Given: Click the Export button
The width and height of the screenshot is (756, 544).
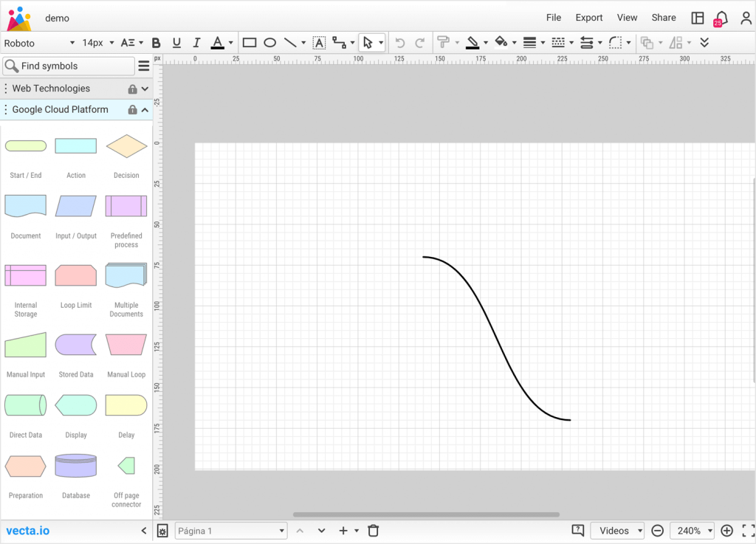Looking at the screenshot, I should [588, 17].
